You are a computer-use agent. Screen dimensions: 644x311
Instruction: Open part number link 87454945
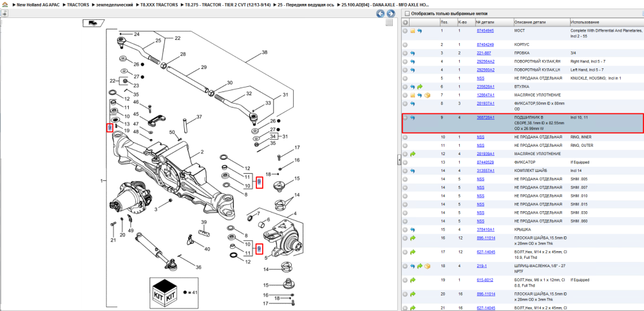(485, 31)
